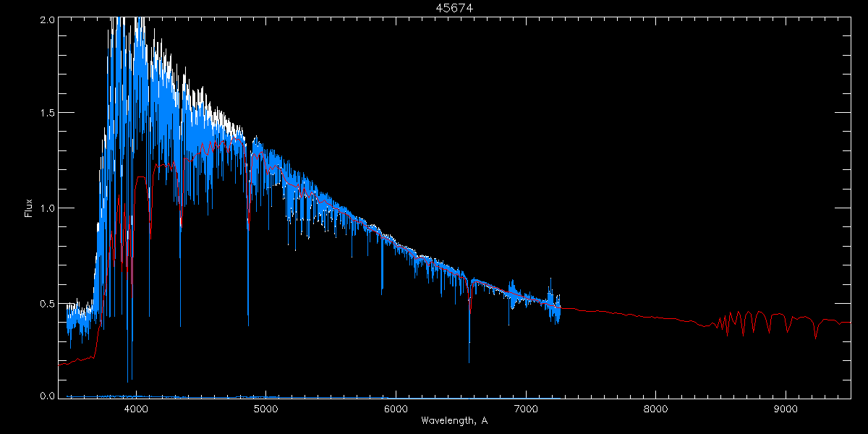868x434 pixels.
Task: Select the Flux y-axis label
Action: point(29,208)
